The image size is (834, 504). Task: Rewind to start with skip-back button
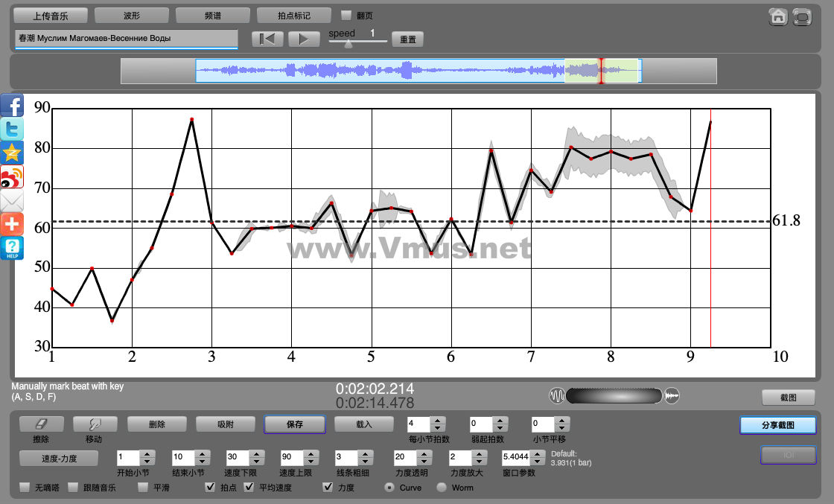(267, 39)
